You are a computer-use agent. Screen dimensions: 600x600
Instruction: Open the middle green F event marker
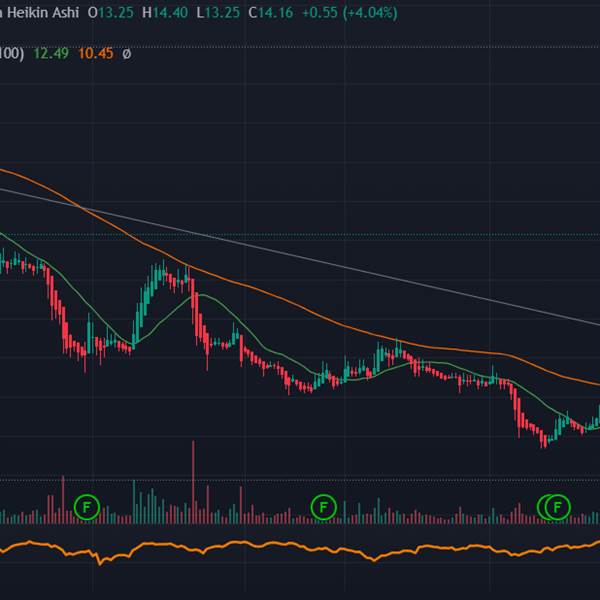[x=323, y=507]
